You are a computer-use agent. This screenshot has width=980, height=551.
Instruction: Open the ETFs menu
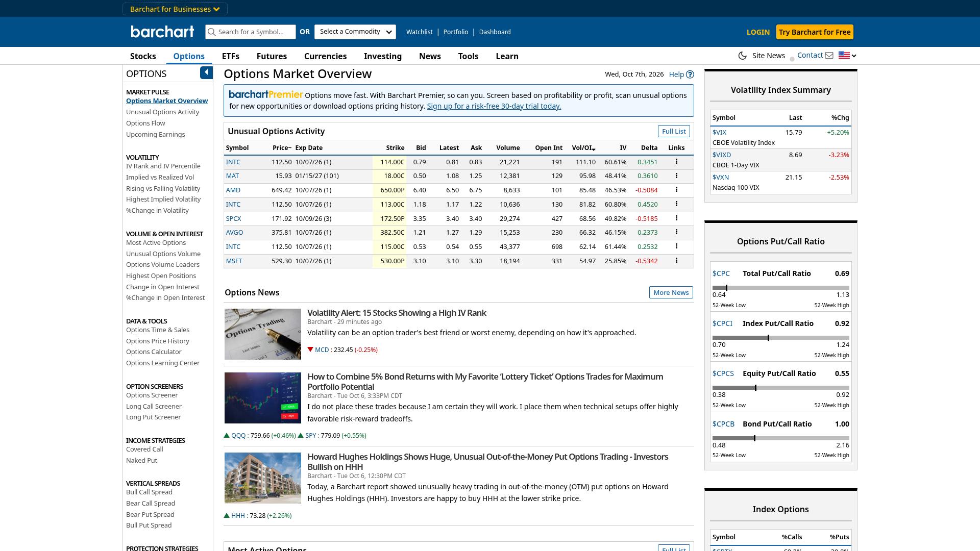[231, 56]
